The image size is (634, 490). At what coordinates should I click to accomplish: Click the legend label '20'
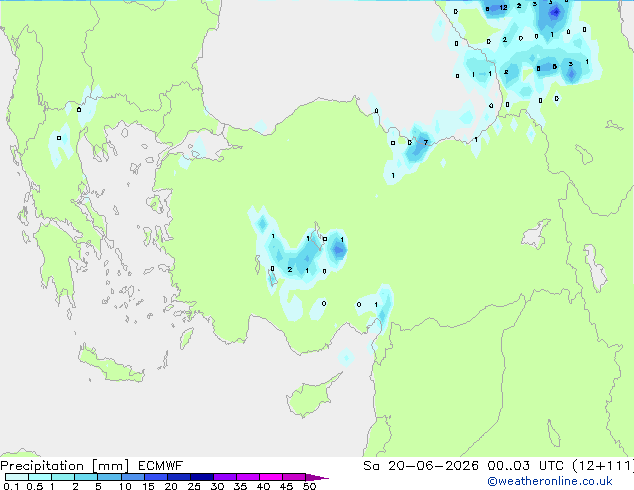coord(171,486)
